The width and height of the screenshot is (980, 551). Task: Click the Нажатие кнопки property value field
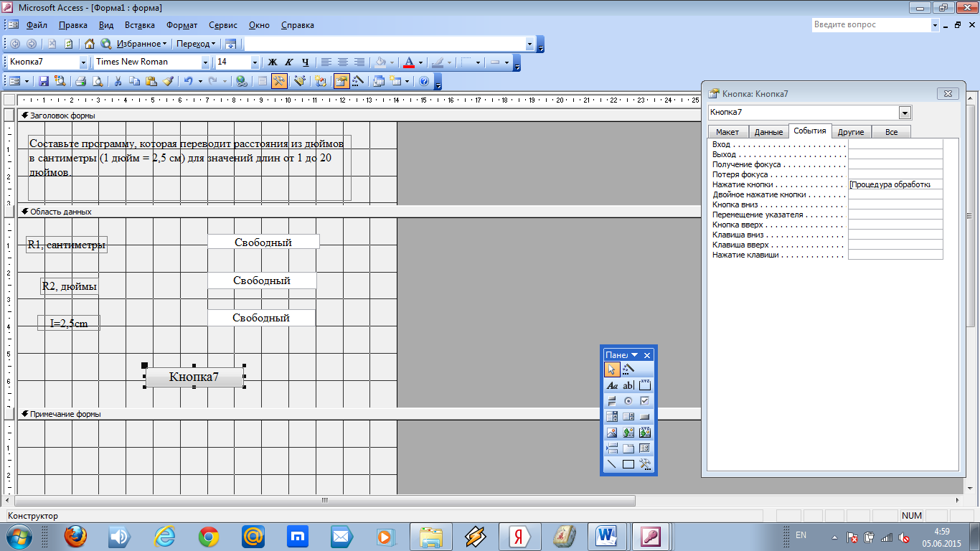pos(895,184)
